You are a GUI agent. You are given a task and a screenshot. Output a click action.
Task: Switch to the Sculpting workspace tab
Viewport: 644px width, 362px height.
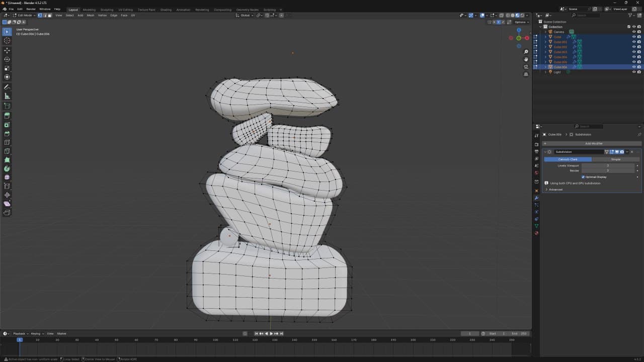coord(107,10)
